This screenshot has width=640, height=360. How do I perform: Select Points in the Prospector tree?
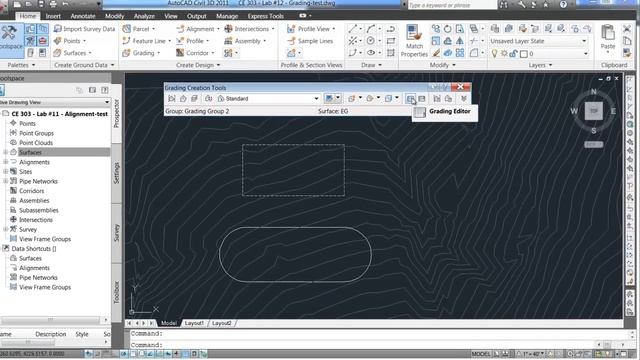click(x=27, y=123)
